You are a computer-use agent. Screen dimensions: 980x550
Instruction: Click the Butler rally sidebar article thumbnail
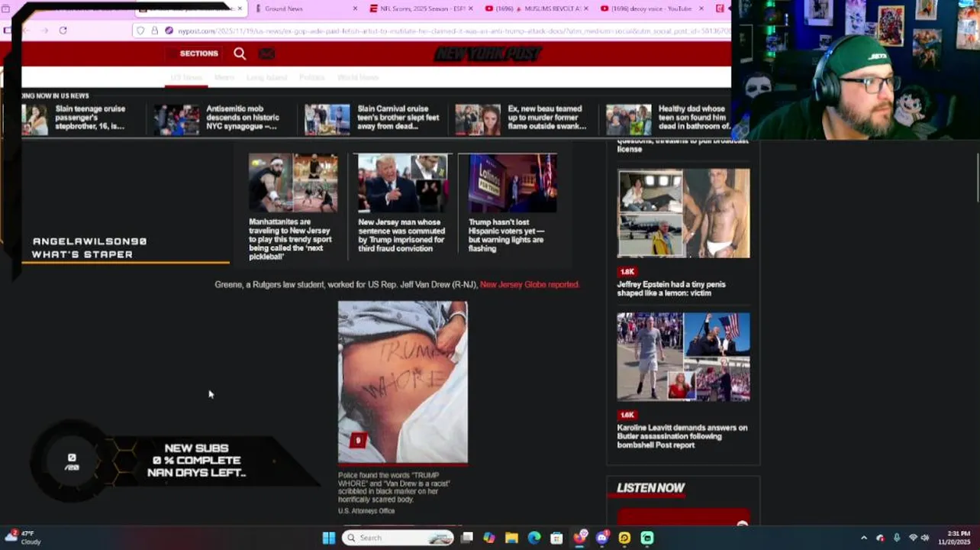[x=684, y=357]
